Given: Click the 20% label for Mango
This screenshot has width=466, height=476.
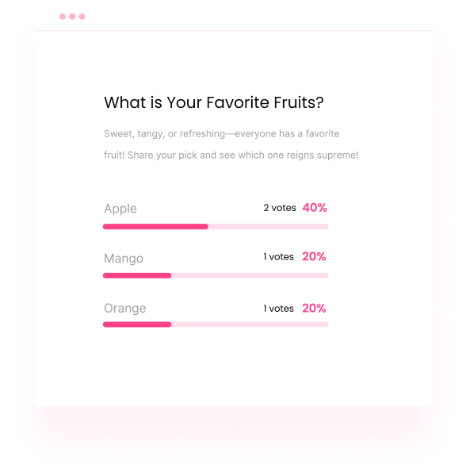Looking at the screenshot, I should click(314, 256).
